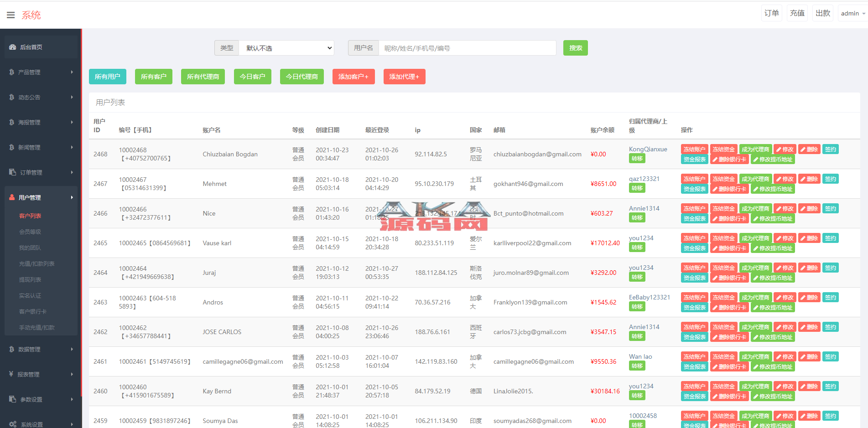Click the gears icon for 系统设置
Screen dimensions: 868x428
13,424
